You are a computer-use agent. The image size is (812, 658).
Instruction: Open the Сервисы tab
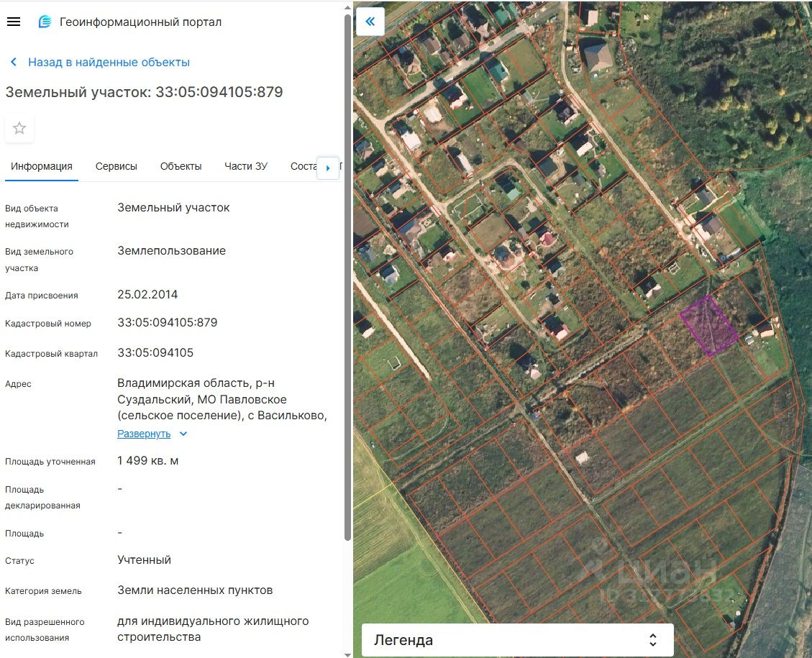pyautogui.click(x=116, y=166)
